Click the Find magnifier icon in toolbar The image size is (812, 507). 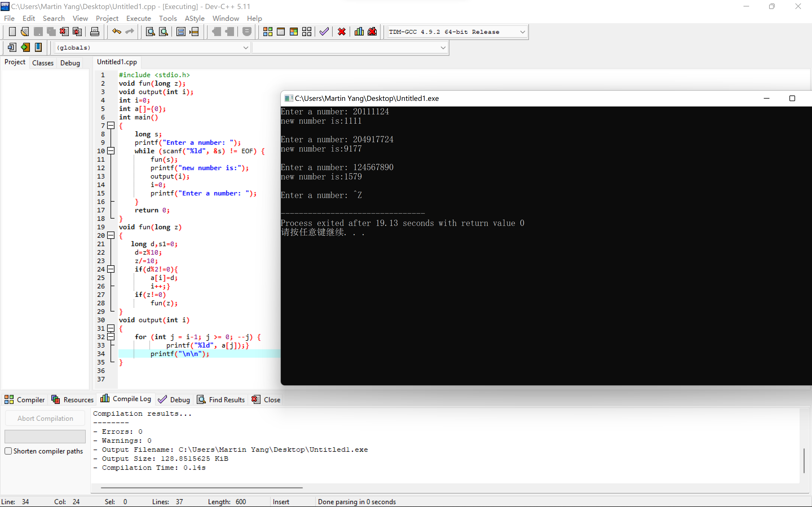pos(150,32)
